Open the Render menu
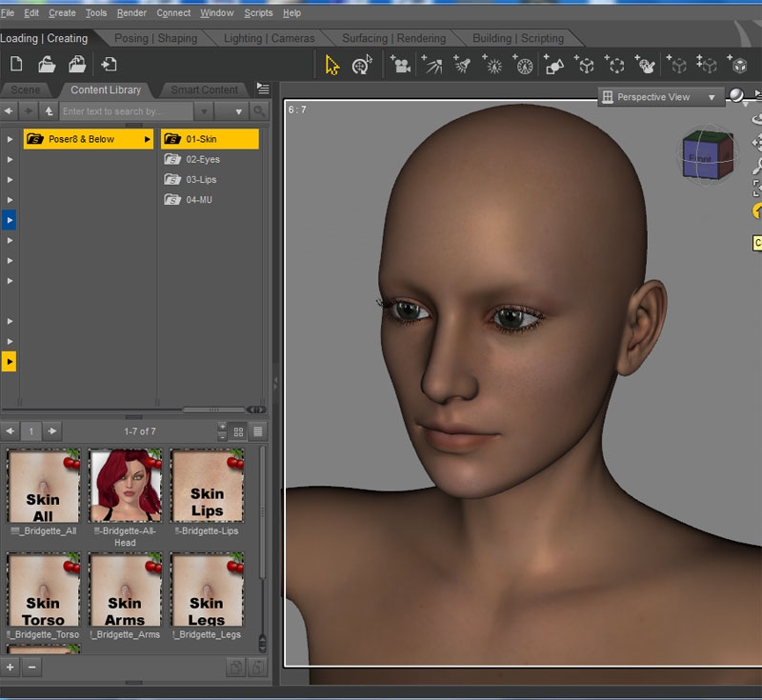 131,12
